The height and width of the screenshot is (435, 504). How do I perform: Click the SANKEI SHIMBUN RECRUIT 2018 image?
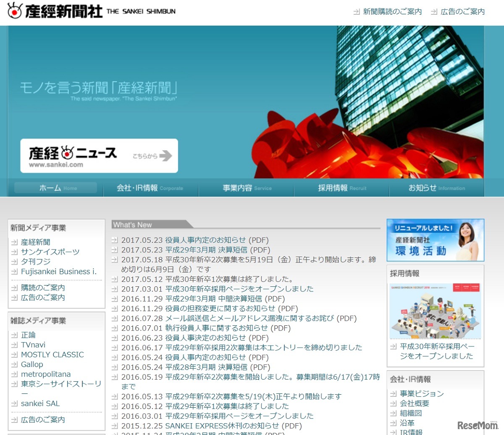point(435,310)
